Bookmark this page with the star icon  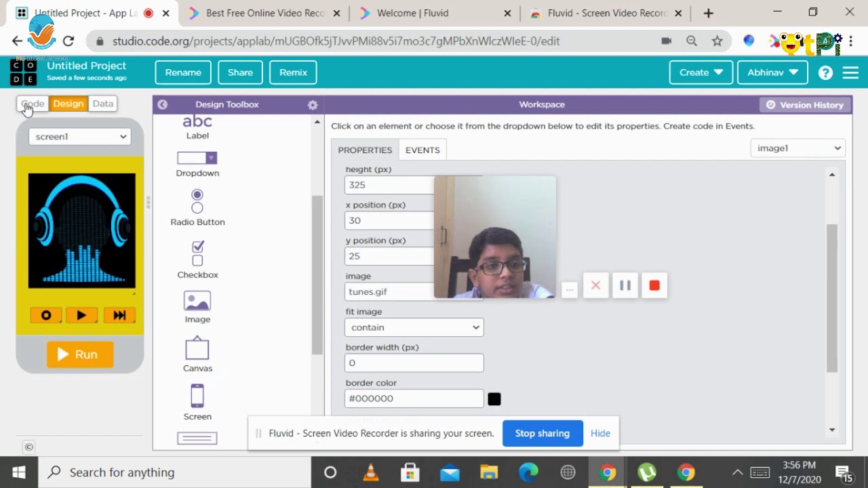(x=717, y=41)
